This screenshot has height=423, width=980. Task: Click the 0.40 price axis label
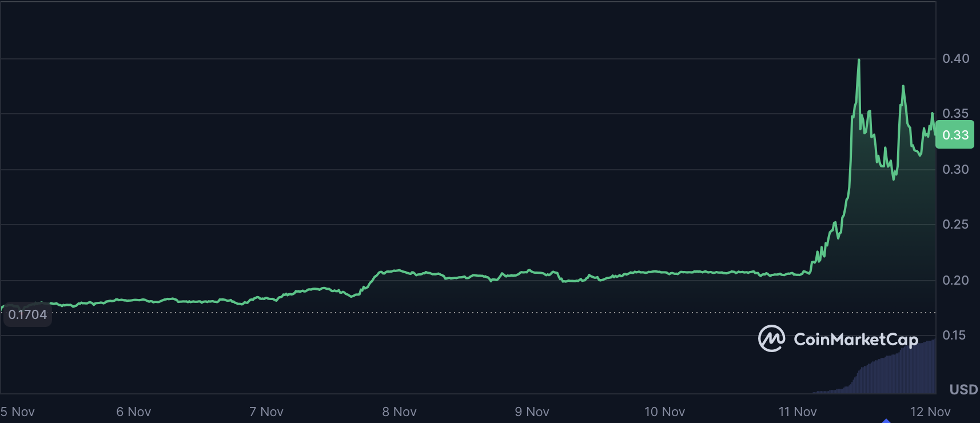955,58
